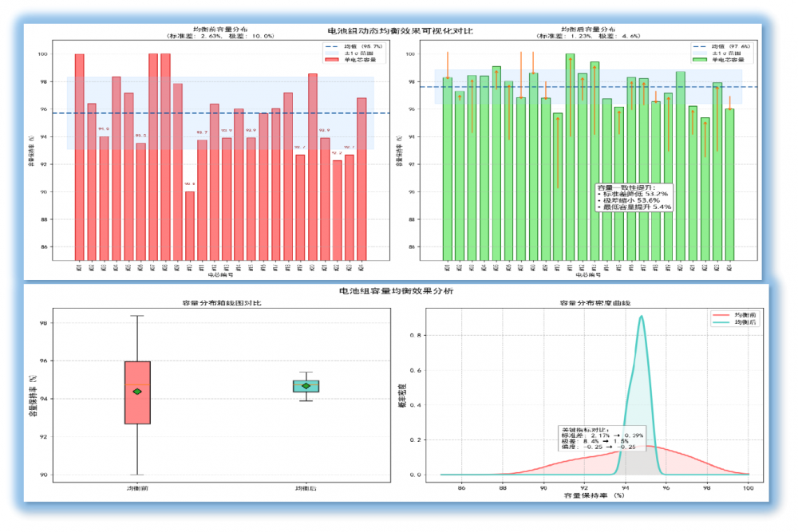Click the title 电池组动态均衡效果可视化对比
The image size is (798, 532).
(400, 30)
